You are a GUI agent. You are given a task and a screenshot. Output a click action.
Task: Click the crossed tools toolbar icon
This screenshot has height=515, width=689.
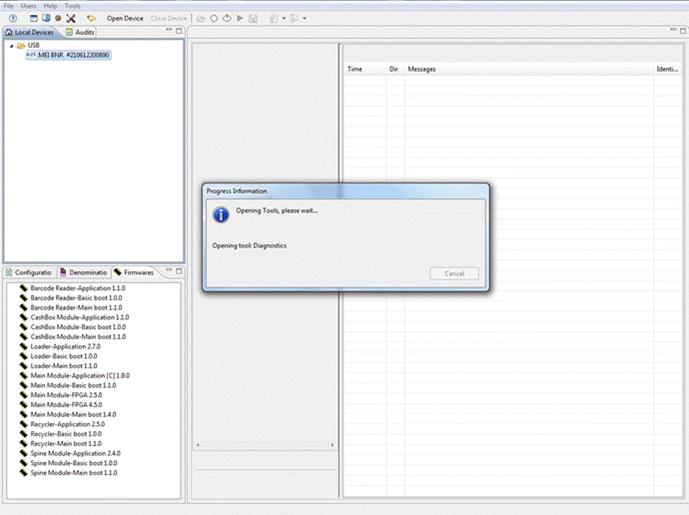[71, 18]
